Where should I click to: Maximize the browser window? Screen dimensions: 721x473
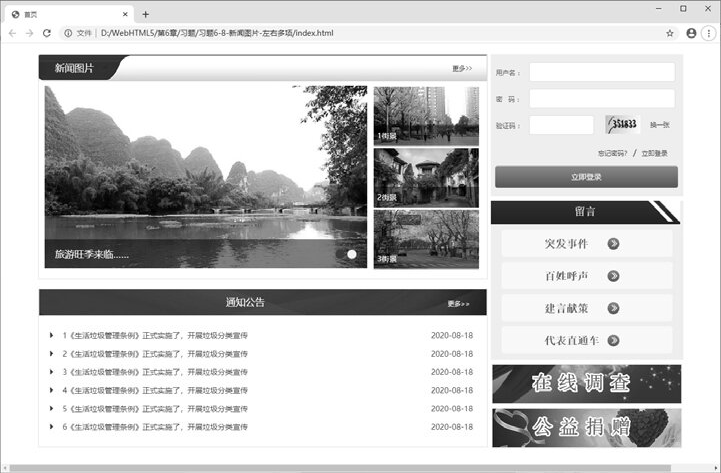pos(683,8)
